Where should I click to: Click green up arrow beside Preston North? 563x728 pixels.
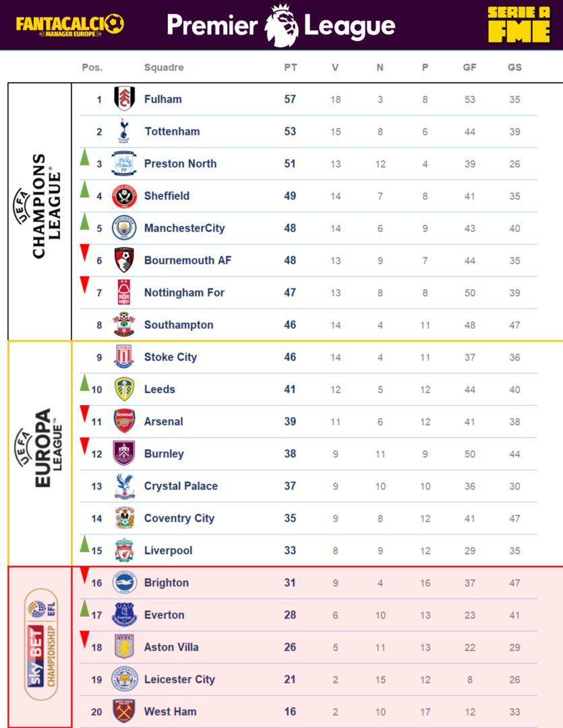tap(85, 158)
